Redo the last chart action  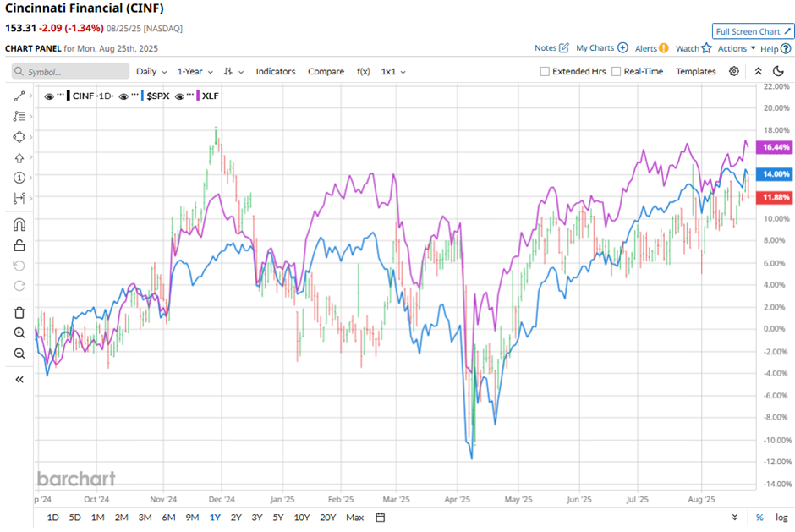click(19, 286)
